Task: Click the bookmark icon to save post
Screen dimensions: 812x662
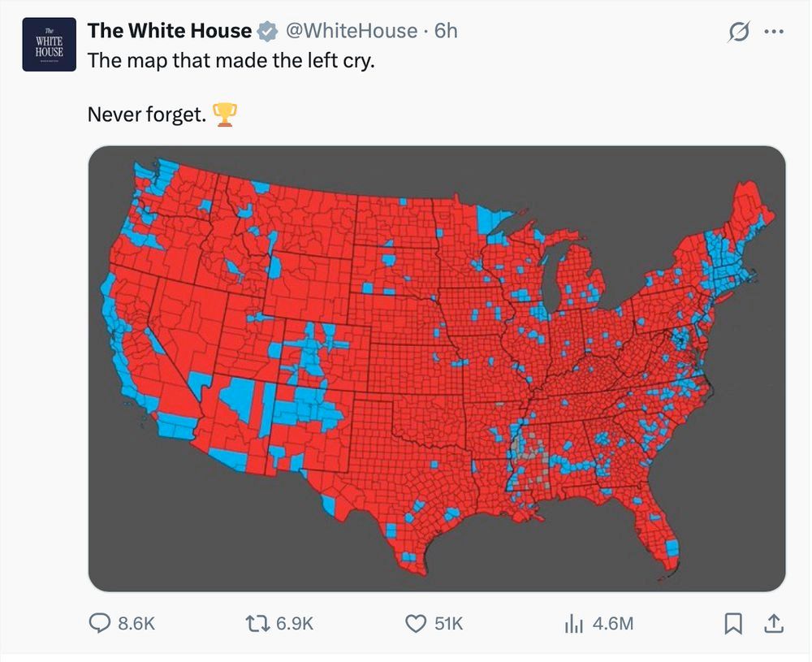Action: (x=734, y=624)
